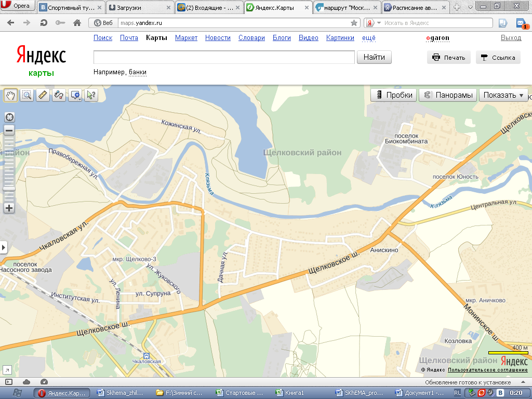Viewport: 532px width, 399px height.
Task: Open the Словари link
Action: [251, 37]
